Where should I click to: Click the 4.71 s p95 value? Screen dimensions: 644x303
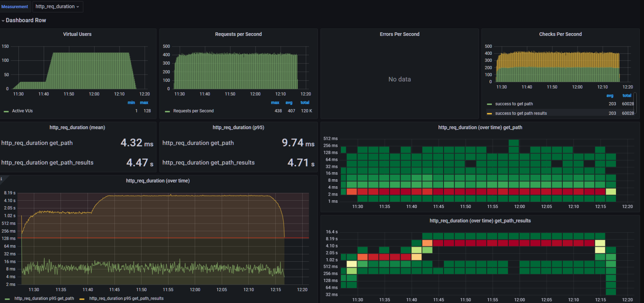[301, 163]
